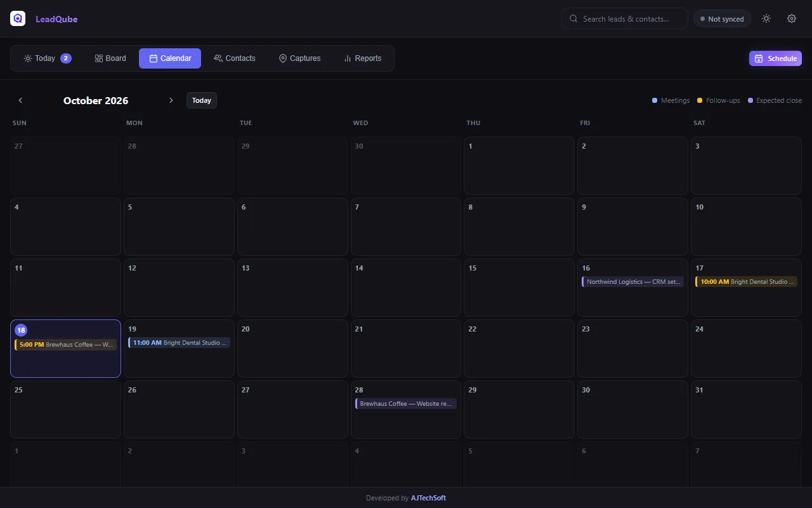The image size is (812, 508).
Task: Switch to the Captures tab
Action: [x=299, y=58]
